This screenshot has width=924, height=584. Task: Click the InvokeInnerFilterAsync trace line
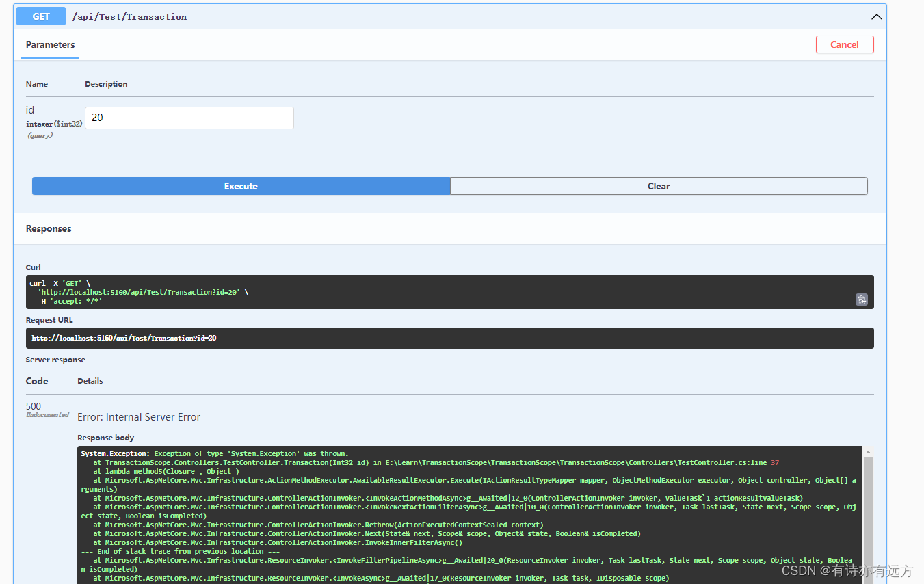pos(278,542)
